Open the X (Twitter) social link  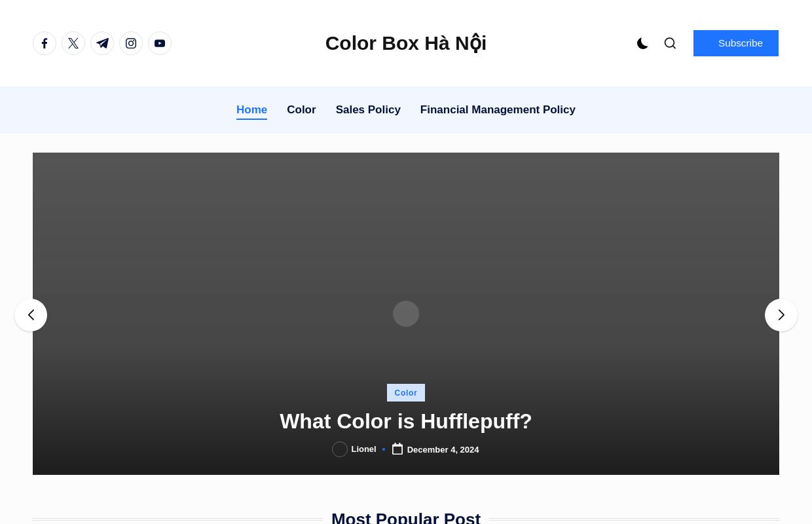[73, 43]
